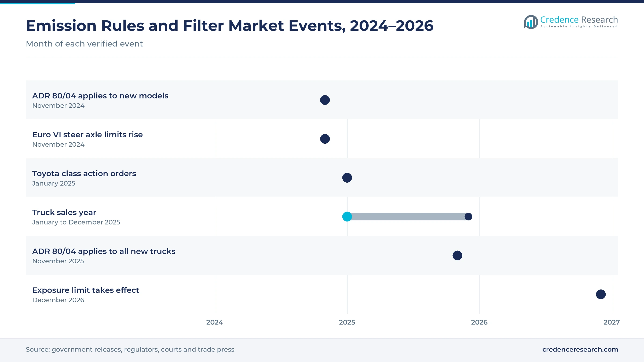Click the label ADR 80/04 applies to all new trucks
Viewport: 644px width, 362px height.
click(104, 251)
